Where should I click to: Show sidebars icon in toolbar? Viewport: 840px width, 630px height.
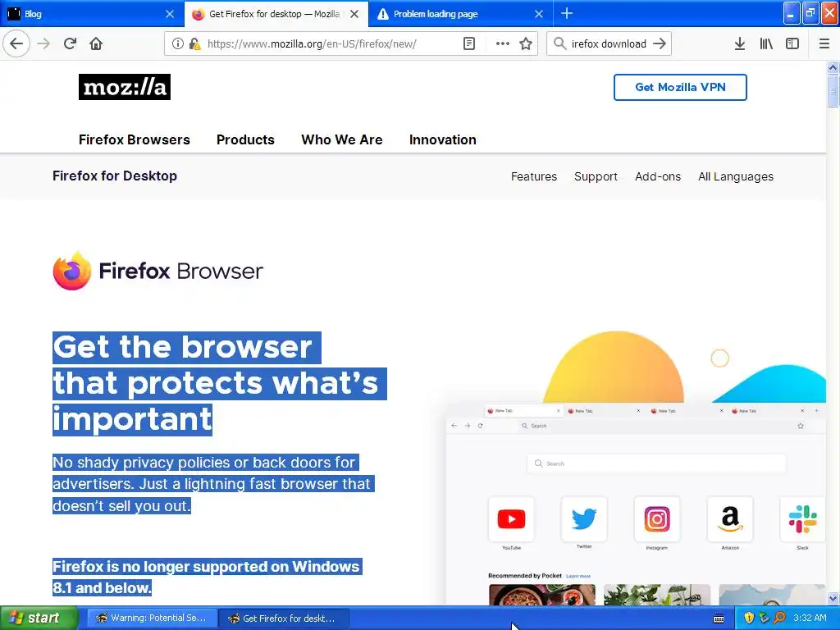792,44
